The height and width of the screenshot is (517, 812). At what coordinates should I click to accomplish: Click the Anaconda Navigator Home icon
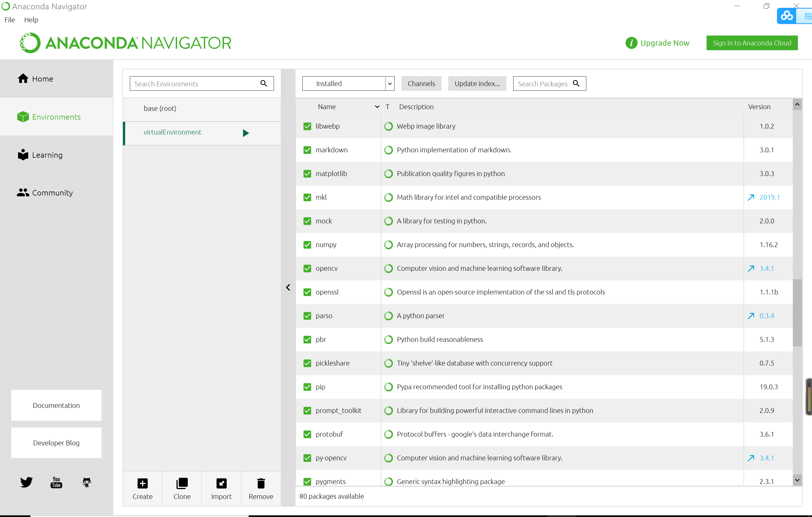[x=23, y=78]
